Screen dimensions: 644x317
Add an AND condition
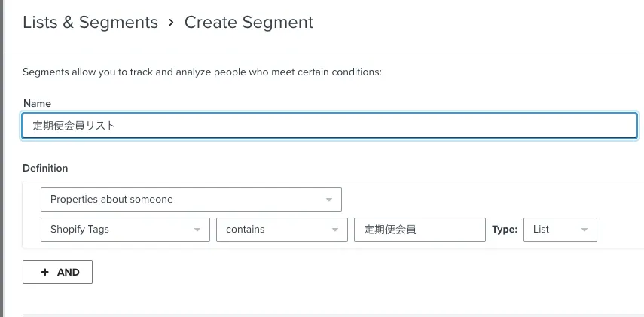tap(58, 272)
